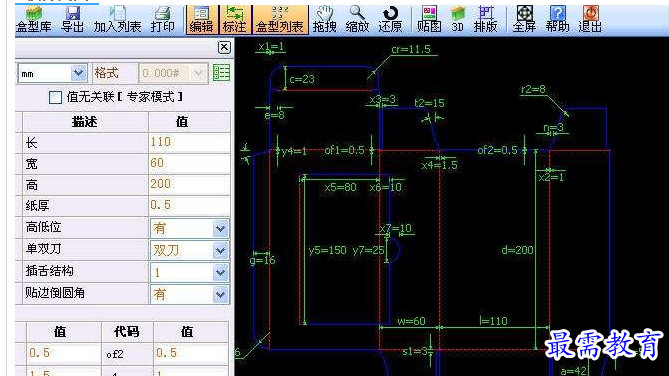Open the 0.000# format dropdown
This screenshot has width=669, height=376.
(198, 73)
